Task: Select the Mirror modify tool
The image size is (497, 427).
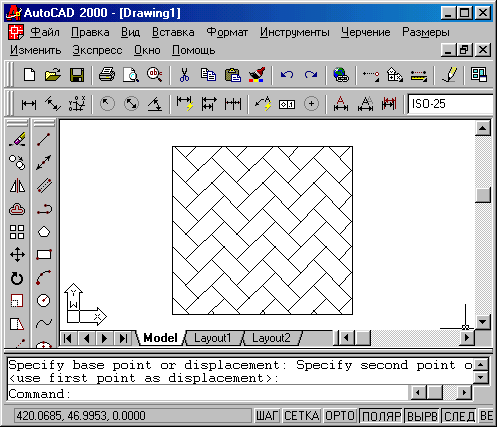Action: (x=17, y=186)
